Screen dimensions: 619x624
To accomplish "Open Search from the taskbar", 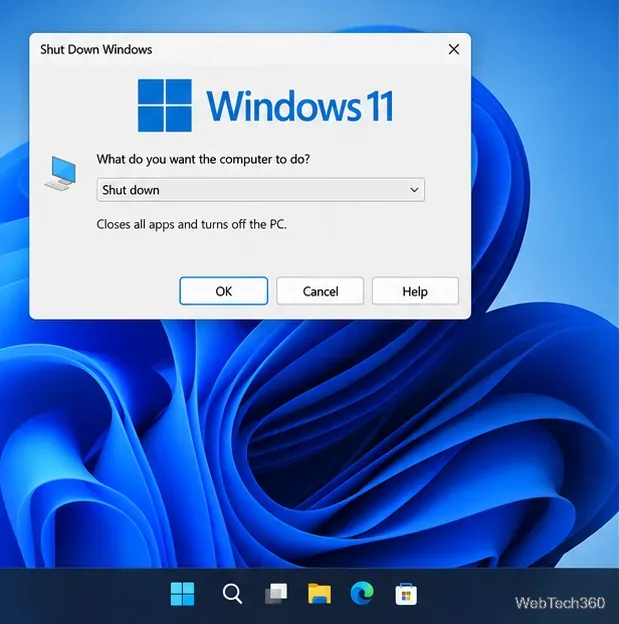I will pyautogui.click(x=232, y=594).
